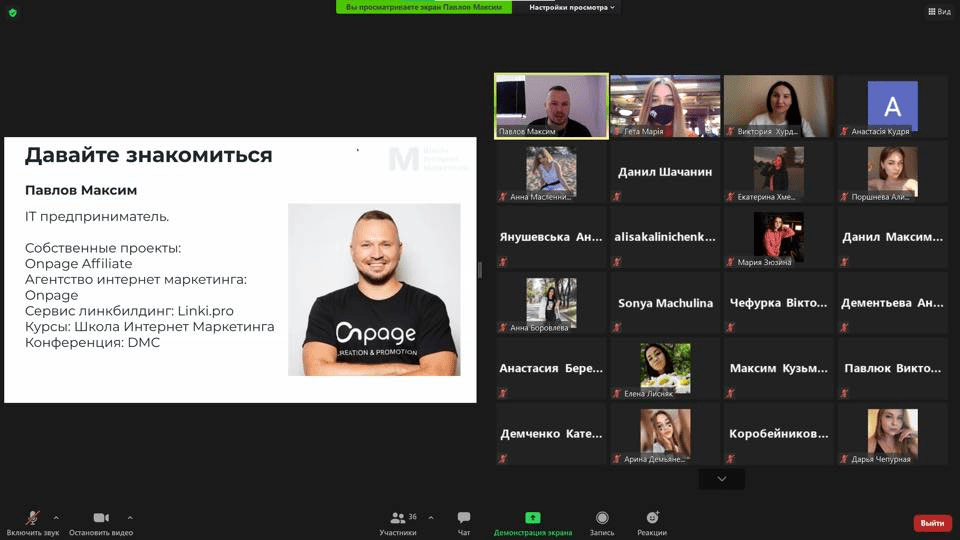Select Поршнева Али tile
Screen dimensions: 960x540
(x=893, y=172)
